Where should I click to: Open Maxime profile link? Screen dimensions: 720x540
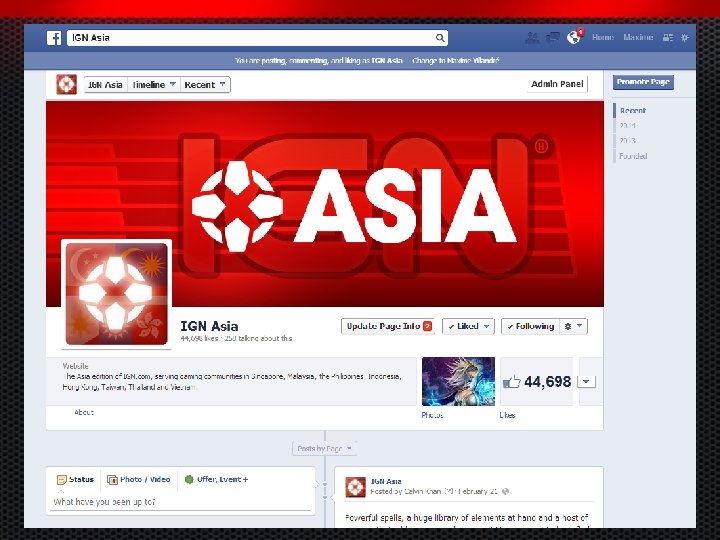click(638, 37)
